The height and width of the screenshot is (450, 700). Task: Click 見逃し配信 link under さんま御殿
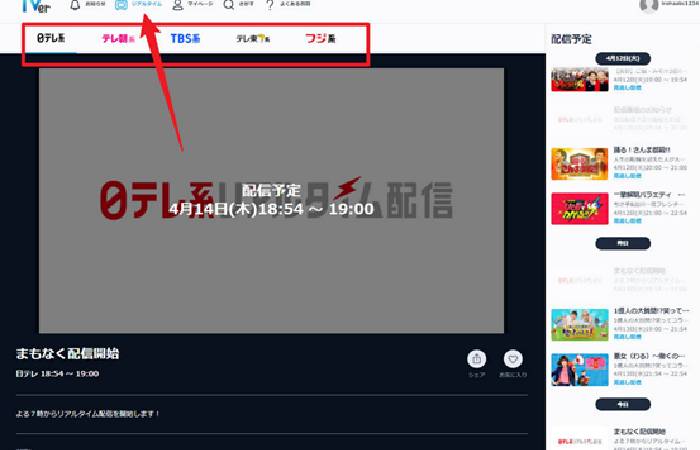click(627, 175)
